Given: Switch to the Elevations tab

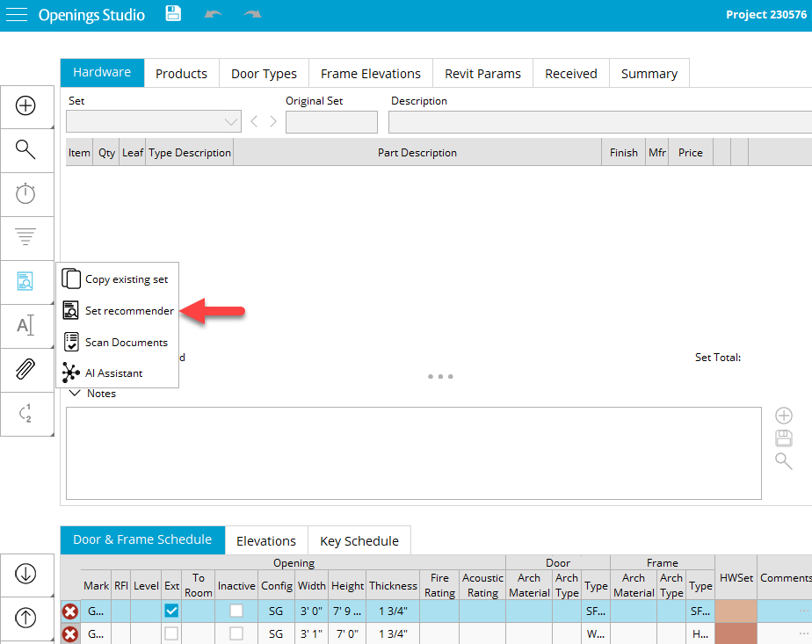Looking at the screenshot, I should tap(266, 541).
